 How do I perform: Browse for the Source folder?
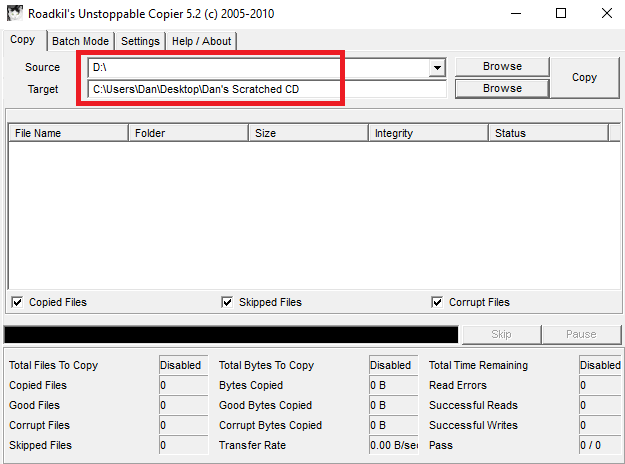pyautogui.click(x=502, y=66)
